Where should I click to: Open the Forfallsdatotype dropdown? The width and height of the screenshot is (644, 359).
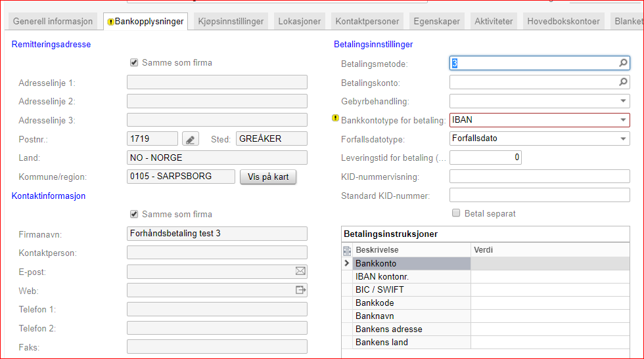tap(623, 138)
